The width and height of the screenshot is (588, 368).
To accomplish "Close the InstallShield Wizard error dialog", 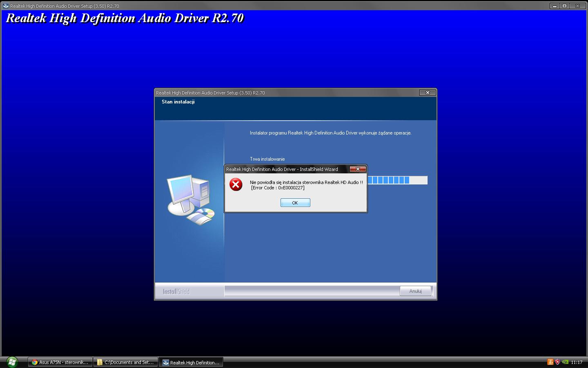I will pos(358,169).
